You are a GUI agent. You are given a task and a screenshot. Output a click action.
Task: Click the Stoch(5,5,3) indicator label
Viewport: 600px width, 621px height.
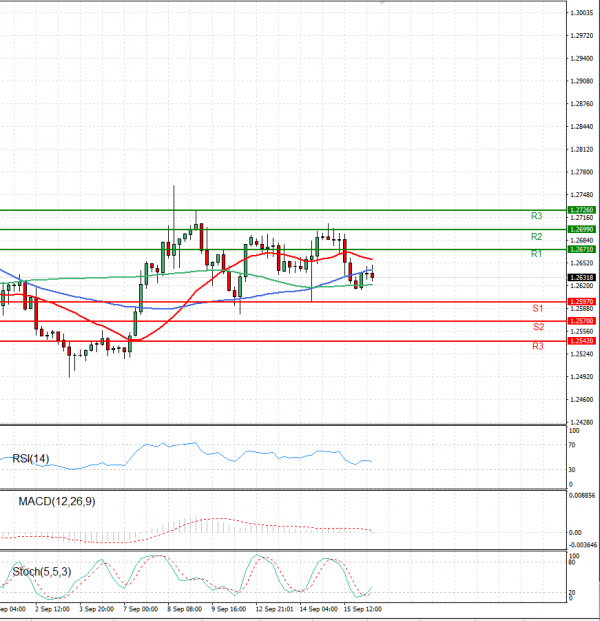[42, 571]
